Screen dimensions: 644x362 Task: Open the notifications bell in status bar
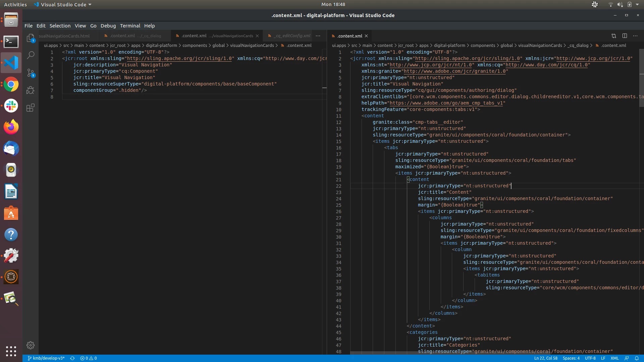pos(637,358)
